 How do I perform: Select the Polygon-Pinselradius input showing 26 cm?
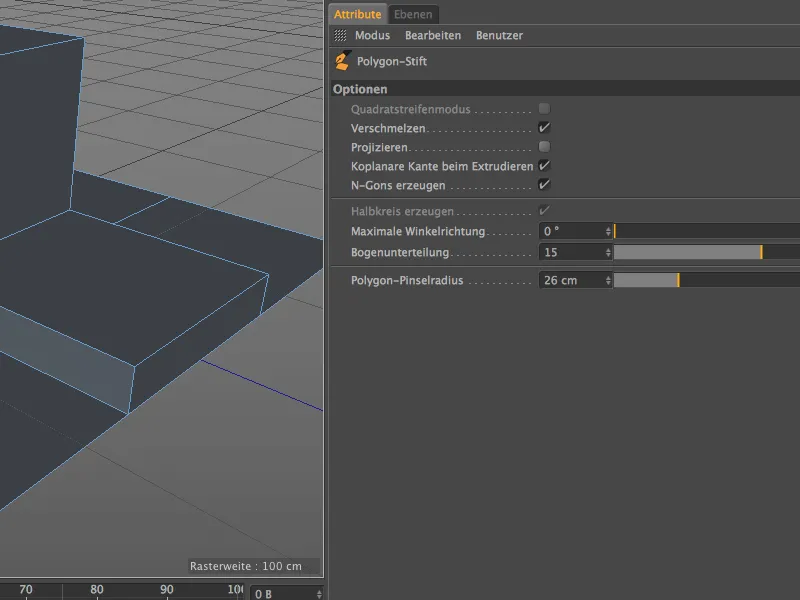click(x=568, y=280)
